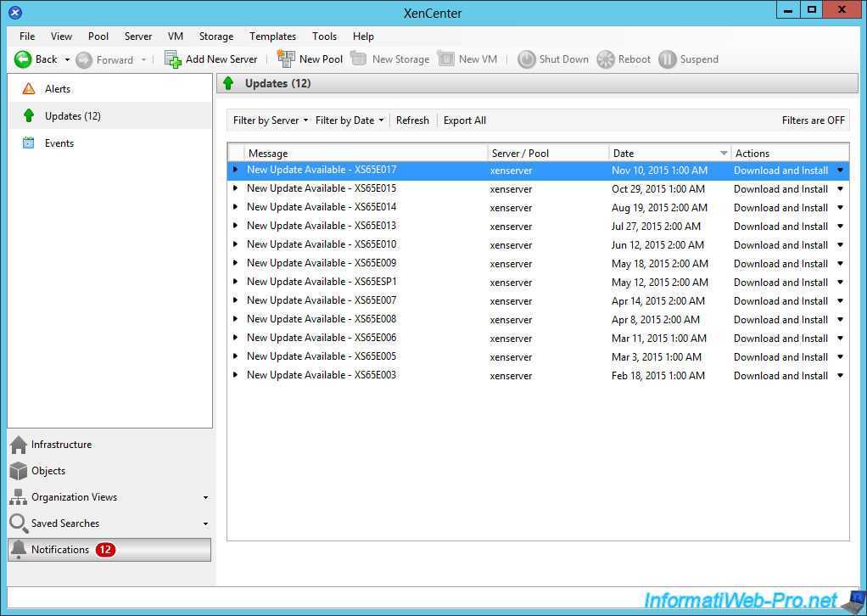Open actions dropdown for XS65E014 row
Viewport: 867px width, 616px height.
840,207
